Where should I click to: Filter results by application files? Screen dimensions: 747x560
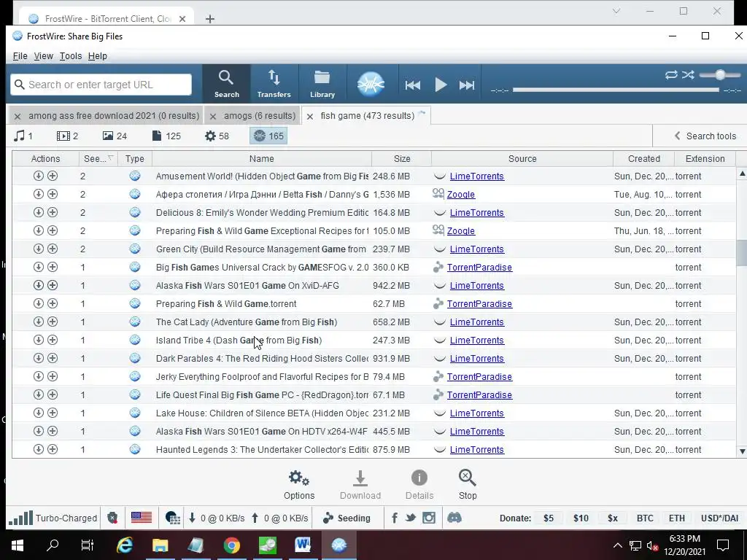click(217, 136)
